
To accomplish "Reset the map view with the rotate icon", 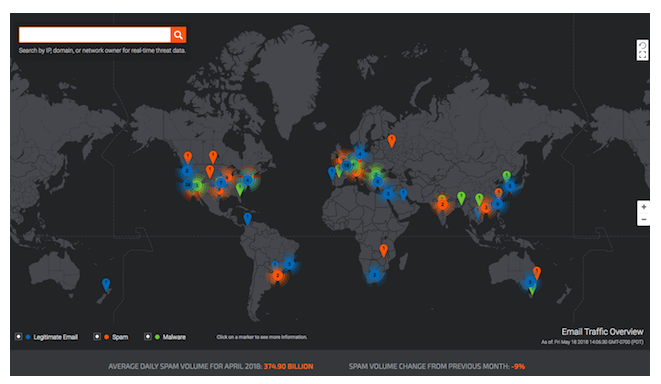I will pos(642,46).
